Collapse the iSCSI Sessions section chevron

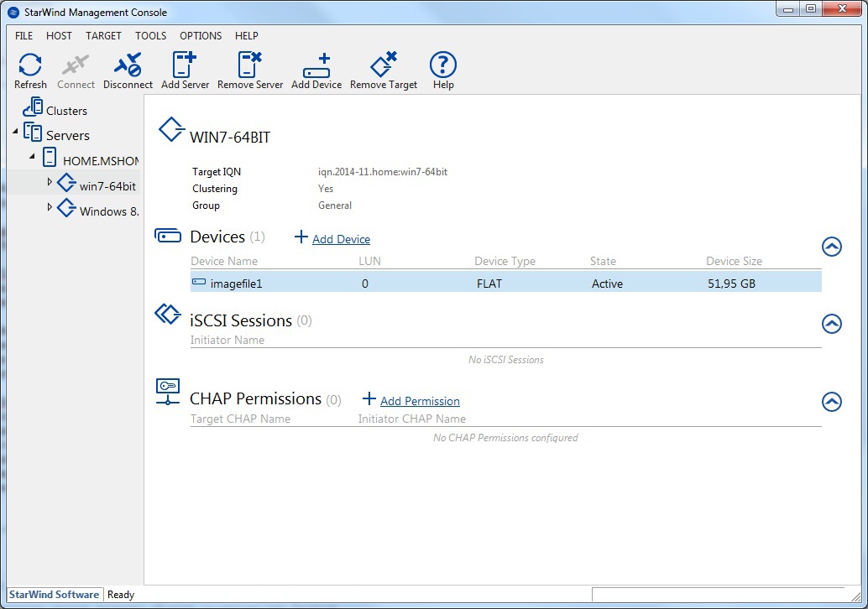point(831,324)
